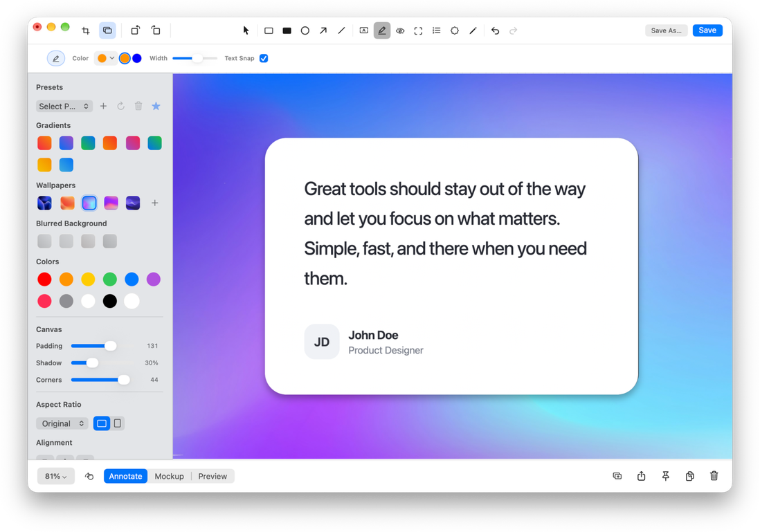Adjust the Padding slider
Image resolution: width=760 pixels, height=532 pixels.
pyautogui.click(x=102, y=346)
